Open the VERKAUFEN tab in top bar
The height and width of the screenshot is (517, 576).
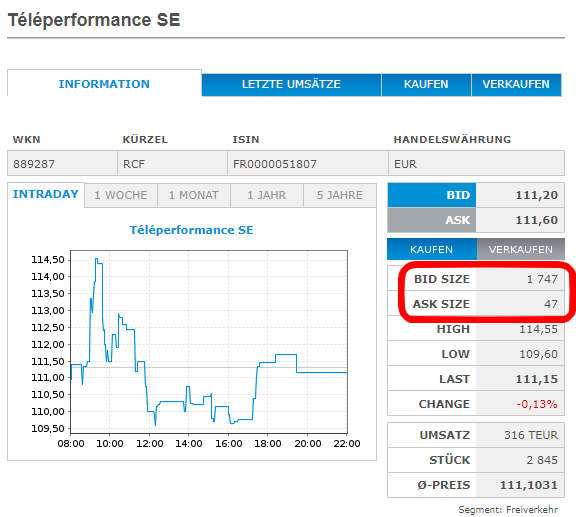pos(516,85)
